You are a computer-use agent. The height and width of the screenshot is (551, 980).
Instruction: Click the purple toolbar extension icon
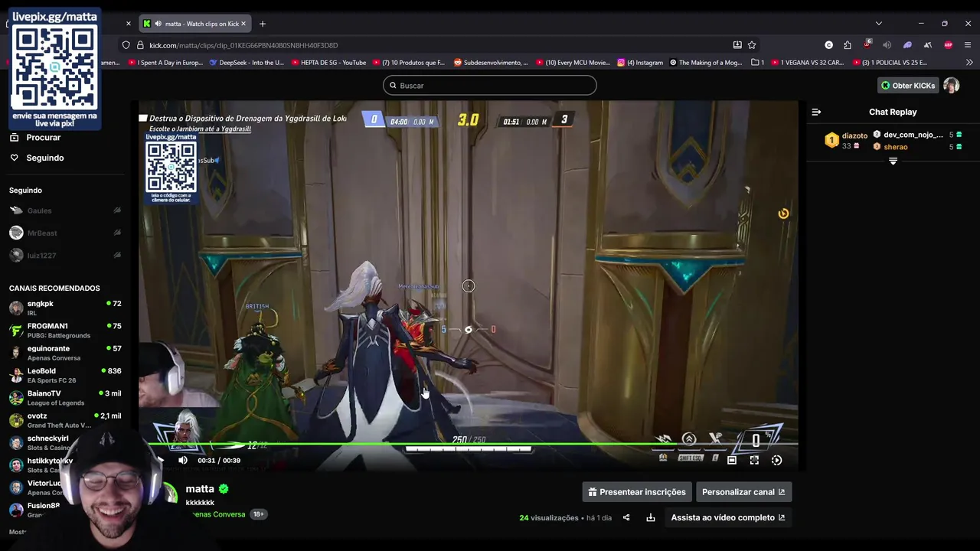point(907,45)
